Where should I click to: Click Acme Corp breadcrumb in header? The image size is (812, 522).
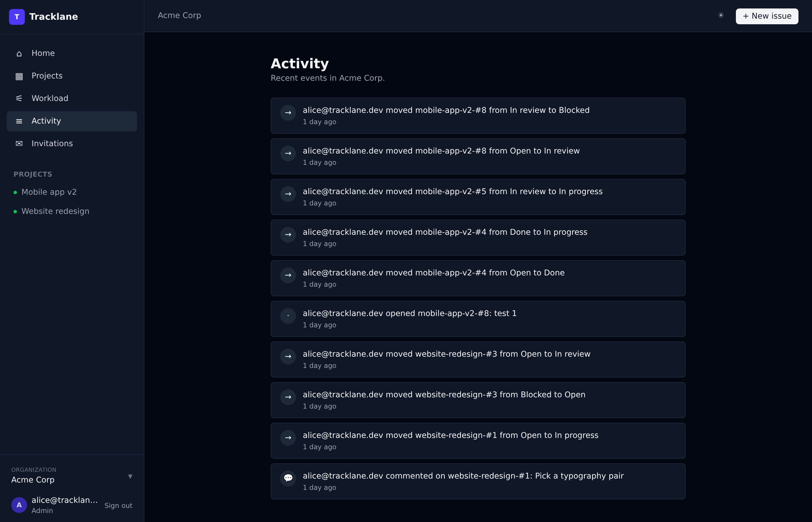point(180,16)
